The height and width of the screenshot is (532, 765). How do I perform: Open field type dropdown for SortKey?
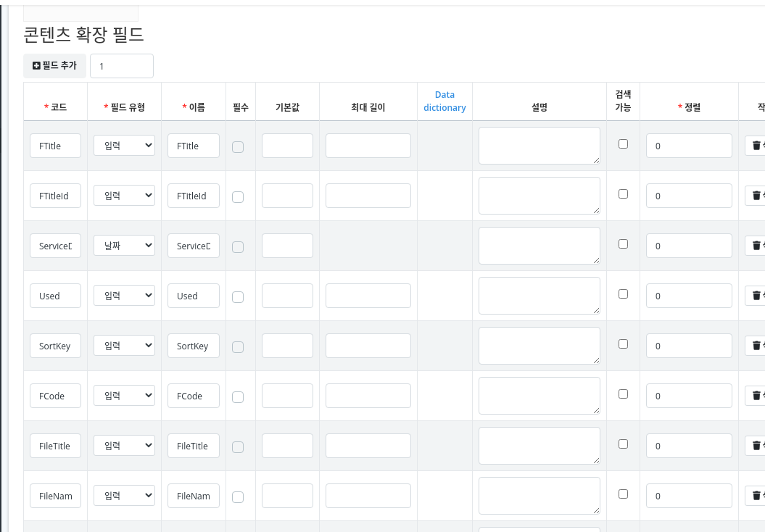point(124,346)
